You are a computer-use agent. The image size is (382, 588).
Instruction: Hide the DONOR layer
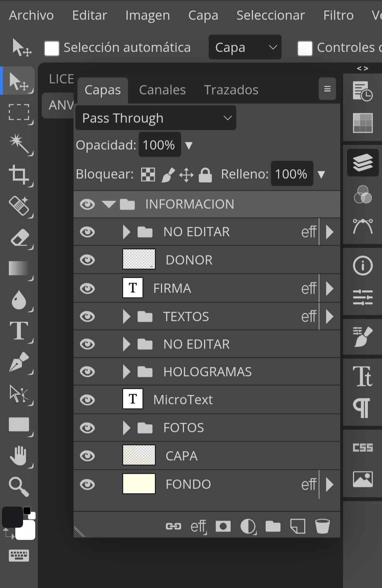(x=87, y=260)
